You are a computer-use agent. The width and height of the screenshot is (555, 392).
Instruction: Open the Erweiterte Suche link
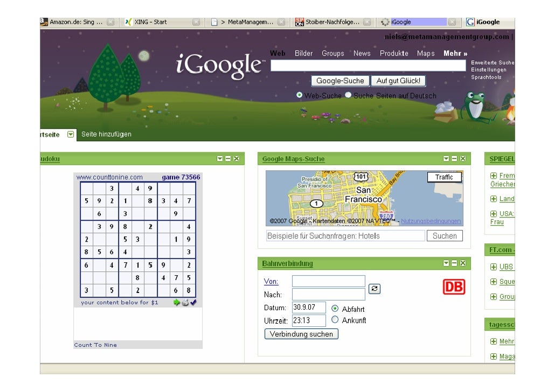[x=492, y=62]
